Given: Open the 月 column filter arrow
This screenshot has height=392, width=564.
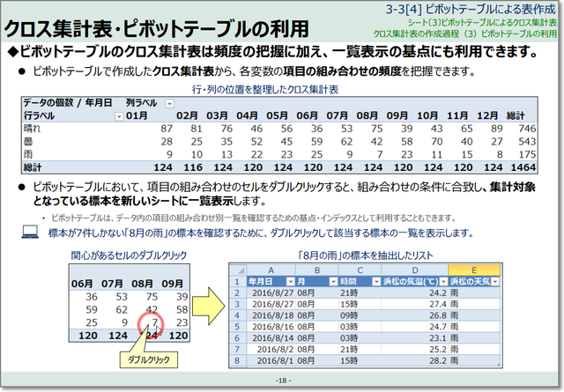Looking at the screenshot, I should point(332,280).
